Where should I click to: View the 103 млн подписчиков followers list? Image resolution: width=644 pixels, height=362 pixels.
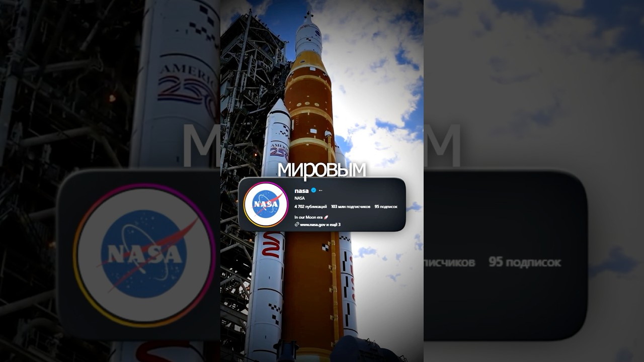click(x=351, y=207)
